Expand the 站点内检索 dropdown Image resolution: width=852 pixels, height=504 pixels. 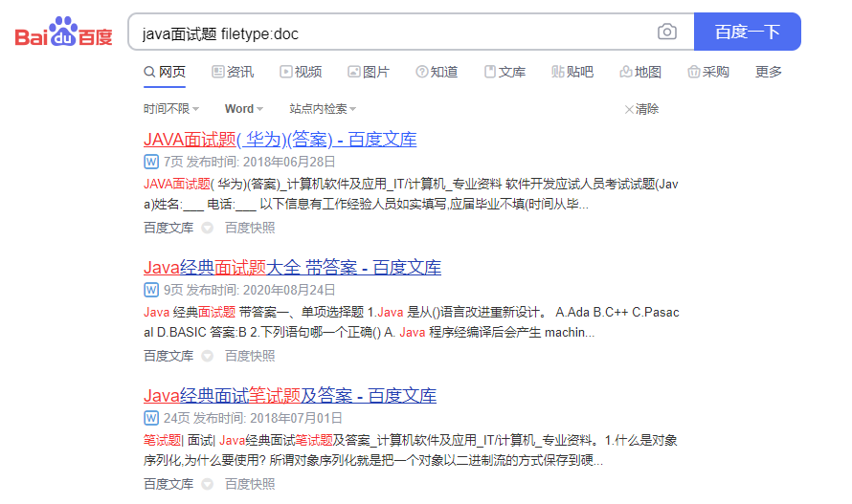323,109
